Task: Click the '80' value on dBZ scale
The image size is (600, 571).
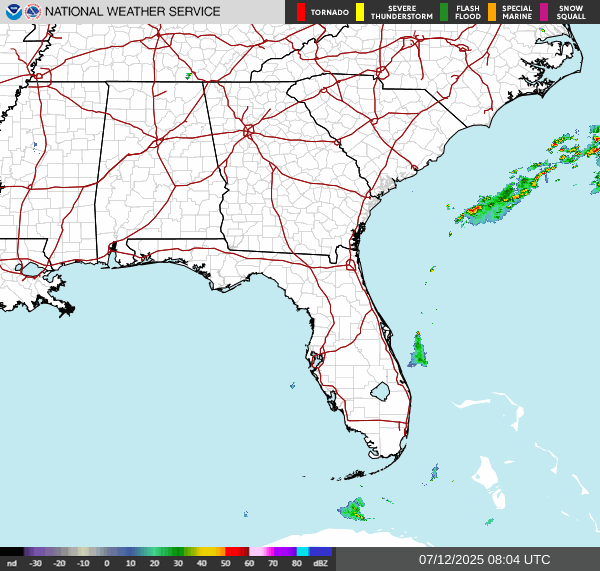Action: pos(297,563)
